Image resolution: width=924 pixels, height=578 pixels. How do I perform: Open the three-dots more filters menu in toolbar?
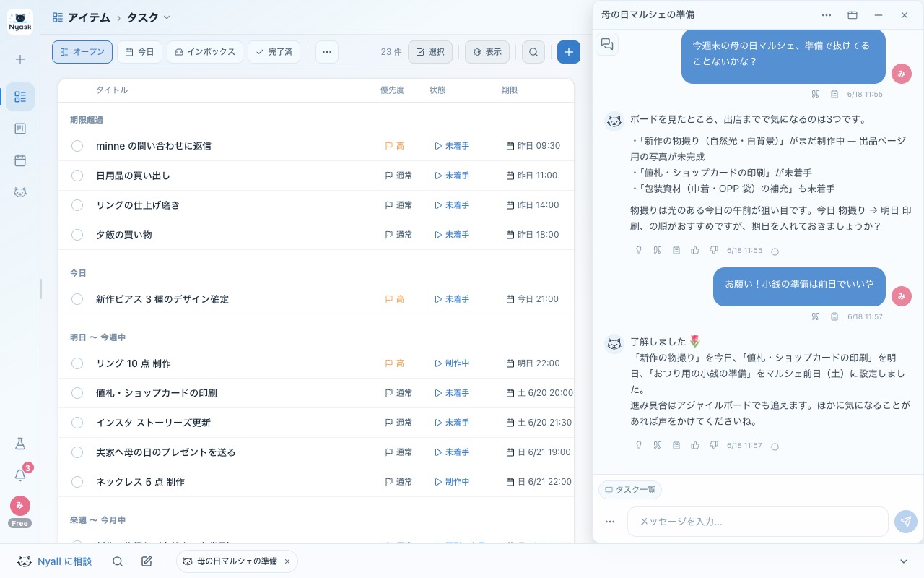(x=326, y=52)
